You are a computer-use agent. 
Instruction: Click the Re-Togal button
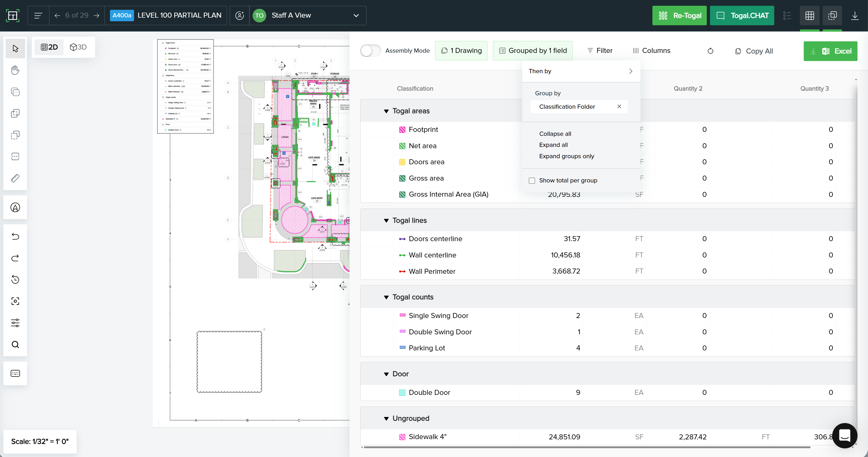(x=679, y=16)
